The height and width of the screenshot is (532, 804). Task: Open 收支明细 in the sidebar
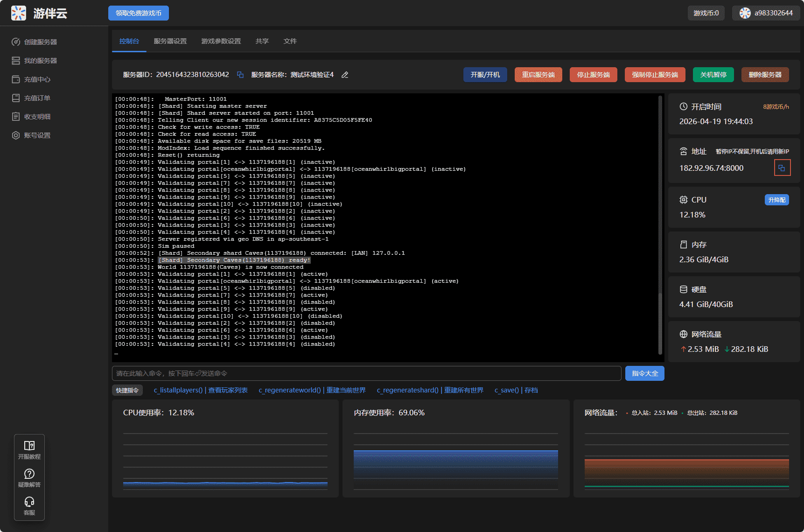tap(31, 117)
